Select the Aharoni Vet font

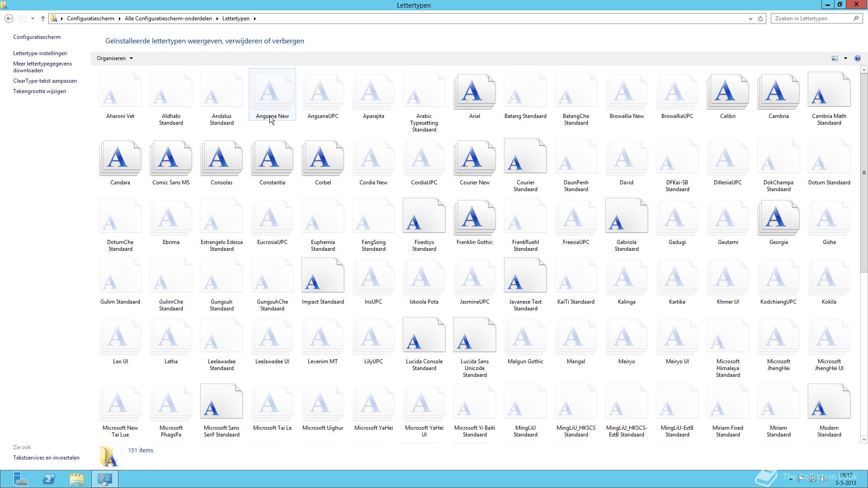pyautogui.click(x=120, y=95)
